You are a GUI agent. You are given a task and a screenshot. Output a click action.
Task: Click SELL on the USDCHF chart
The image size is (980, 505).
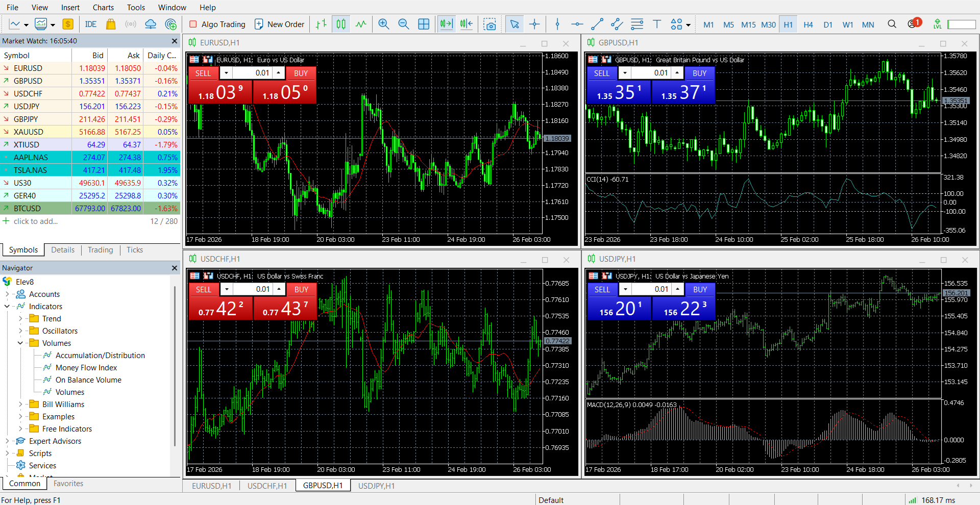click(204, 290)
